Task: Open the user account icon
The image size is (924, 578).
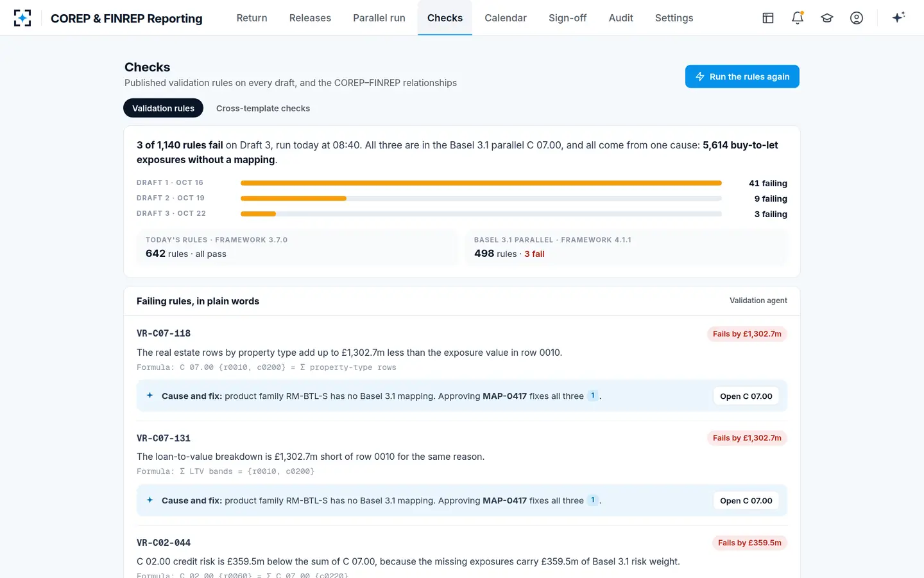Action: click(x=857, y=18)
